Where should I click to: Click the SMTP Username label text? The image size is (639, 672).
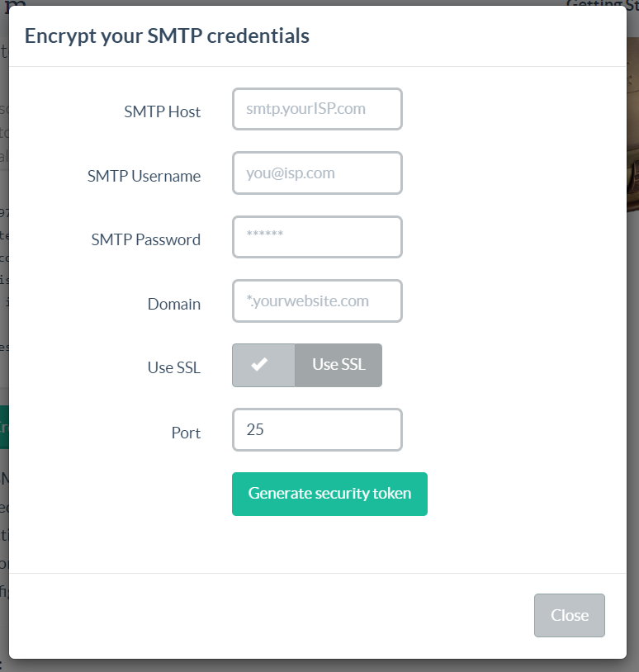[x=144, y=176]
